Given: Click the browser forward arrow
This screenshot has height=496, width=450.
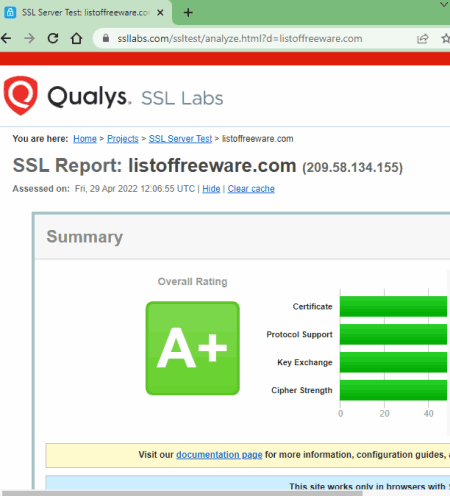Looking at the screenshot, I should 29,39.
